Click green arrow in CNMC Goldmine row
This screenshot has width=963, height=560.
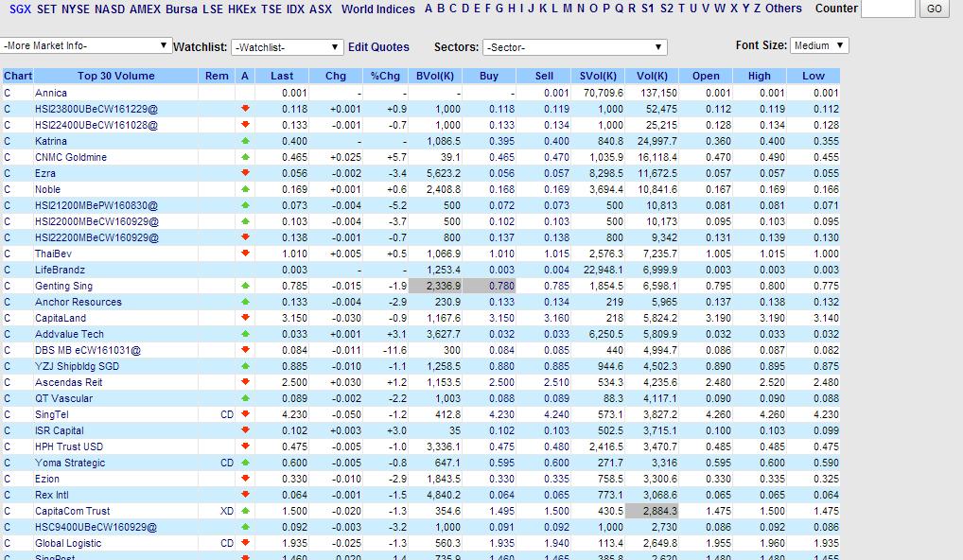point(245,157)
